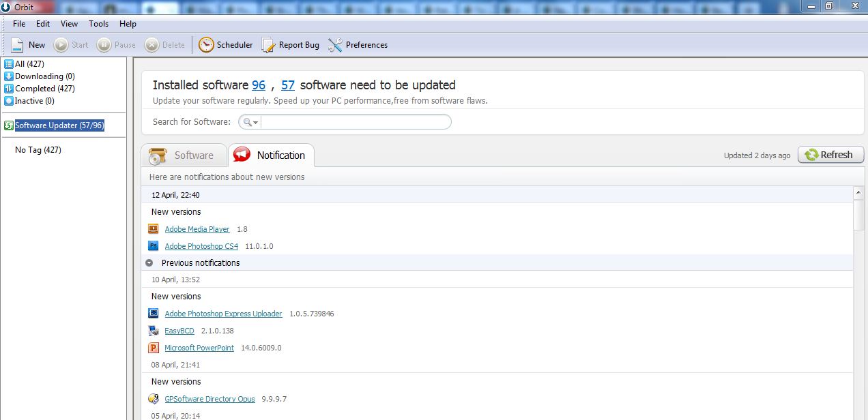
Task: Select Downloading (0) in sidebar
Action: pos(45,76)
